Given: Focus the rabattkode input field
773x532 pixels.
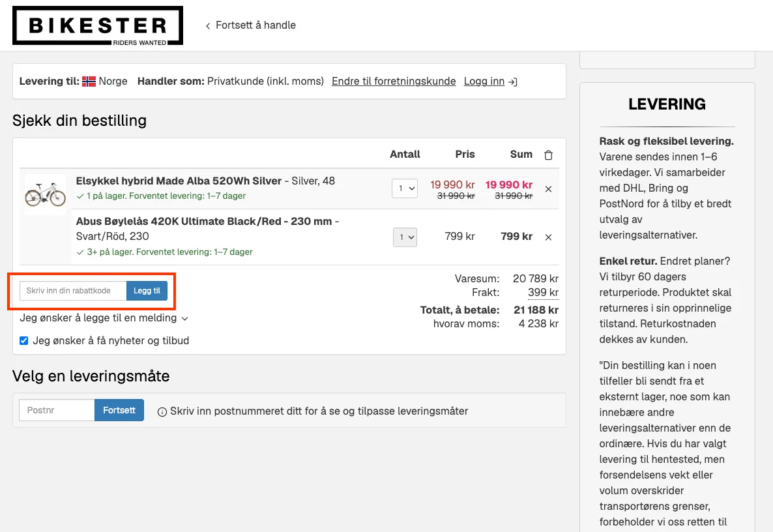Looking at the screenshot, I should click(73, 290).
